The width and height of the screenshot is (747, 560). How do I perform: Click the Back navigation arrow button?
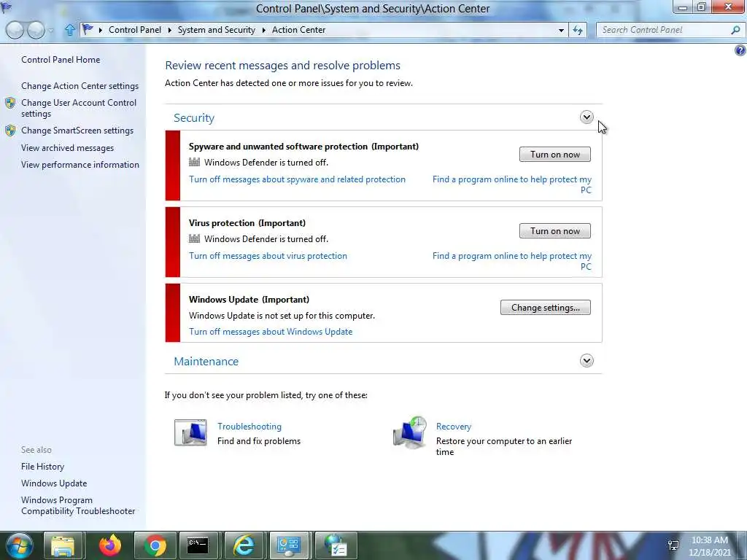15,30
